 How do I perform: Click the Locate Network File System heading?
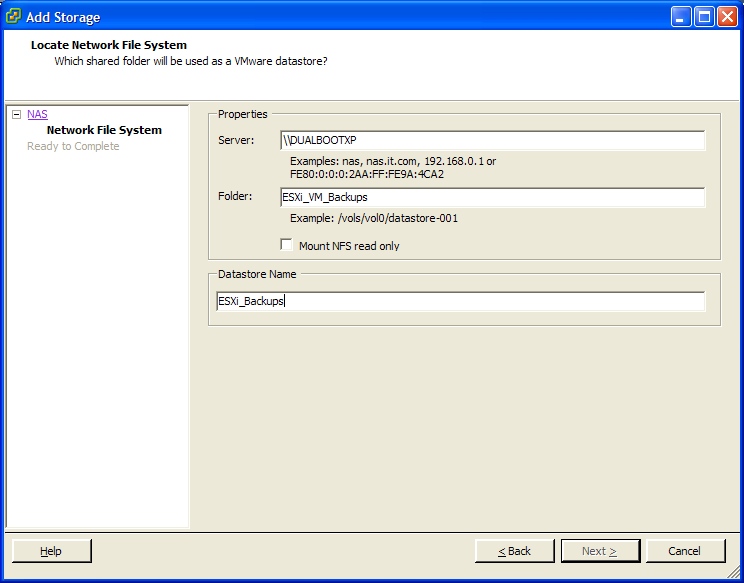point(109,46)
